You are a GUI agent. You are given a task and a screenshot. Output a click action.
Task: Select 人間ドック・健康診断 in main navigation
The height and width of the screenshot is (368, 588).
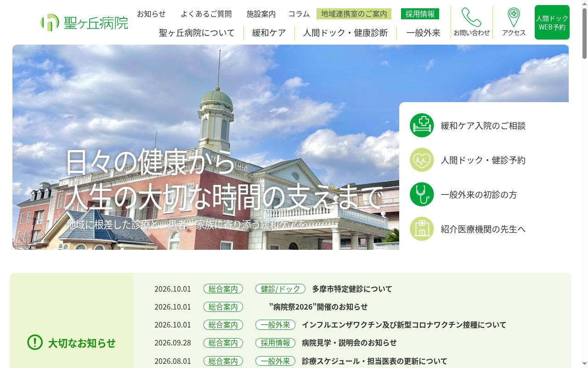(x=345, y=33)
